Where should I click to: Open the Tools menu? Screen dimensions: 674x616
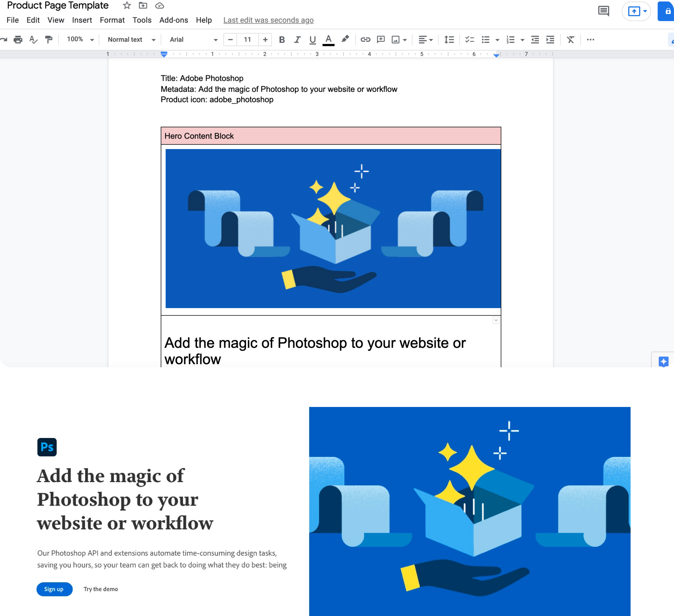[142, 20]
